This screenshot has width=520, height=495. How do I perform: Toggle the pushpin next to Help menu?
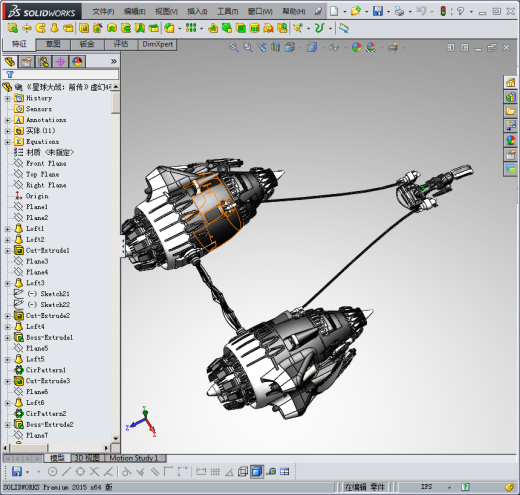click(x=318, y=11)
